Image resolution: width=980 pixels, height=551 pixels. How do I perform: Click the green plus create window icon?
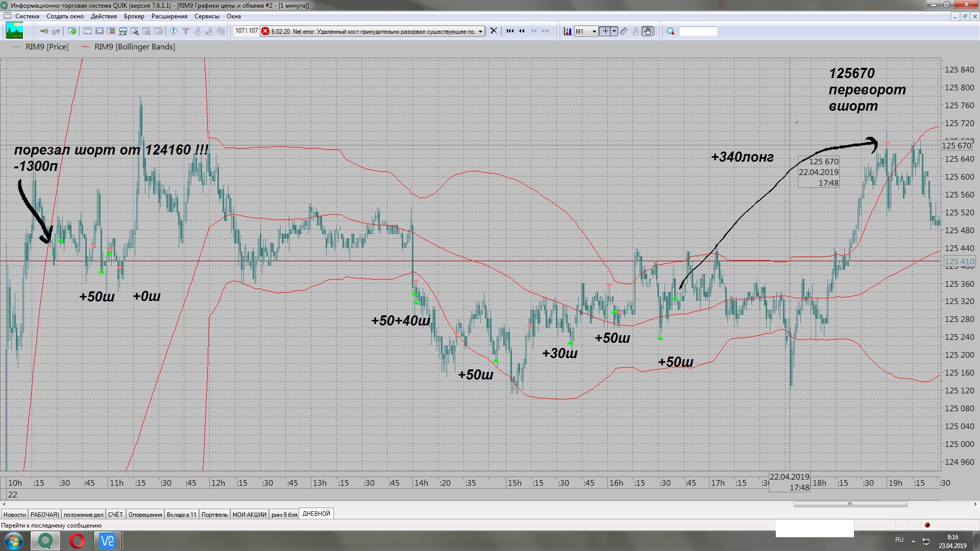click(x=72, y=31)
